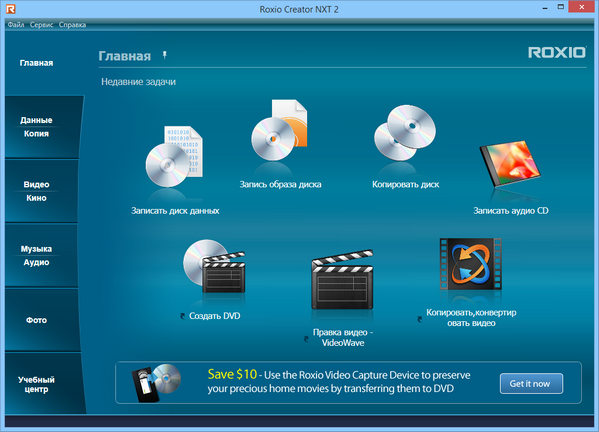Click the pin icon next to Главная heading
This screenshot has height=432, width=599.
tap(165, 55)
